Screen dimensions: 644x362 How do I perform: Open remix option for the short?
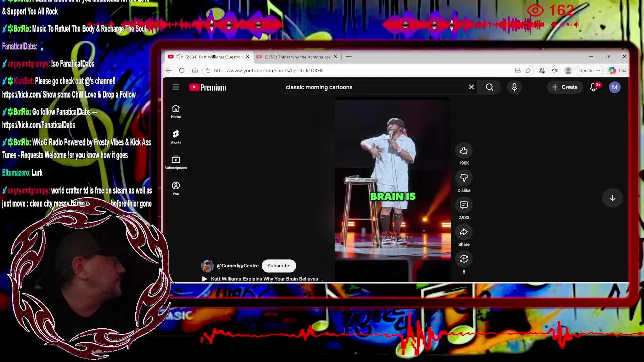(464, 259)
